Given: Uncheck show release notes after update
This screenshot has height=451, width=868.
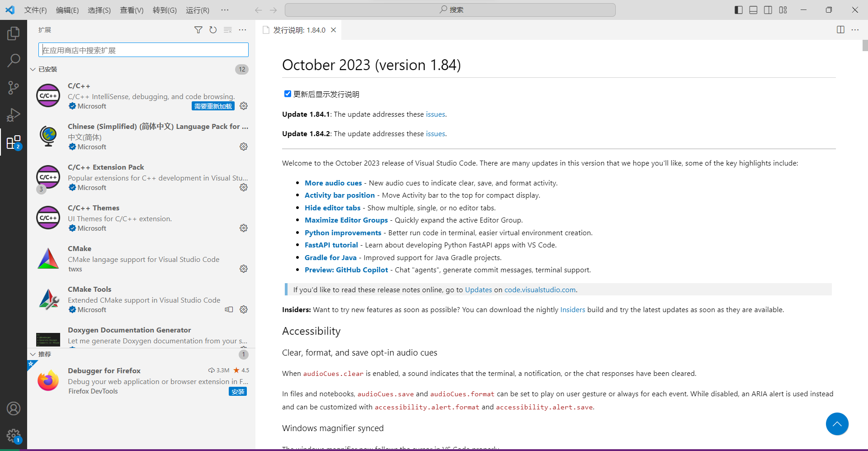Looking at the screenshot, I should coord(288,94).
